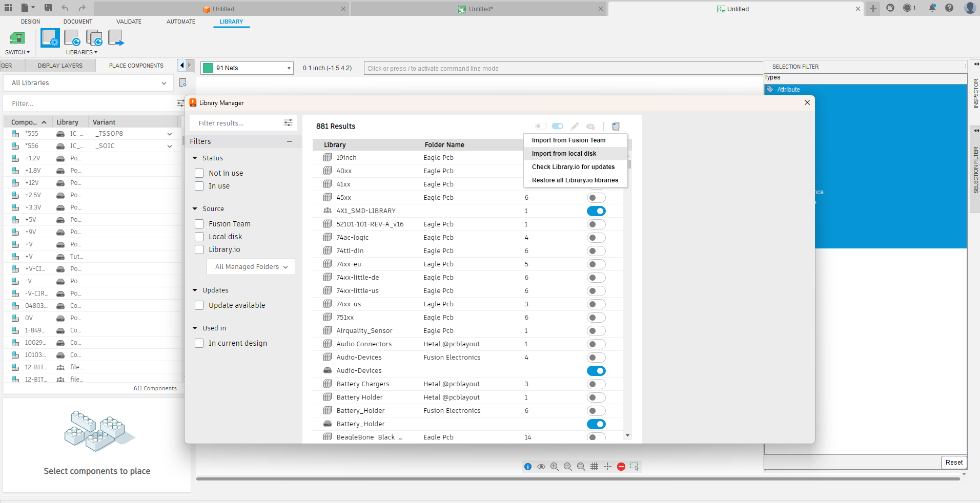
Task: Check the Library.io source filter
Action: click(199, 249)
